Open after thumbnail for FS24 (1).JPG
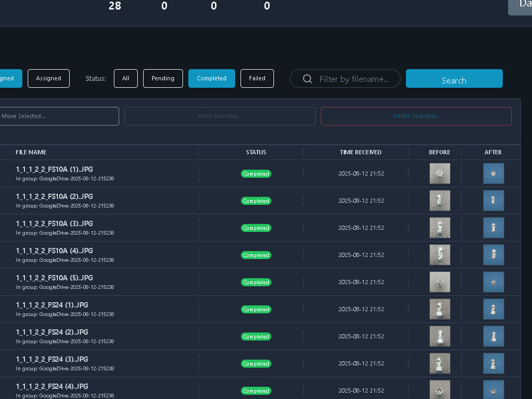Viewport: 532px width, 399px height. (493, 309)
